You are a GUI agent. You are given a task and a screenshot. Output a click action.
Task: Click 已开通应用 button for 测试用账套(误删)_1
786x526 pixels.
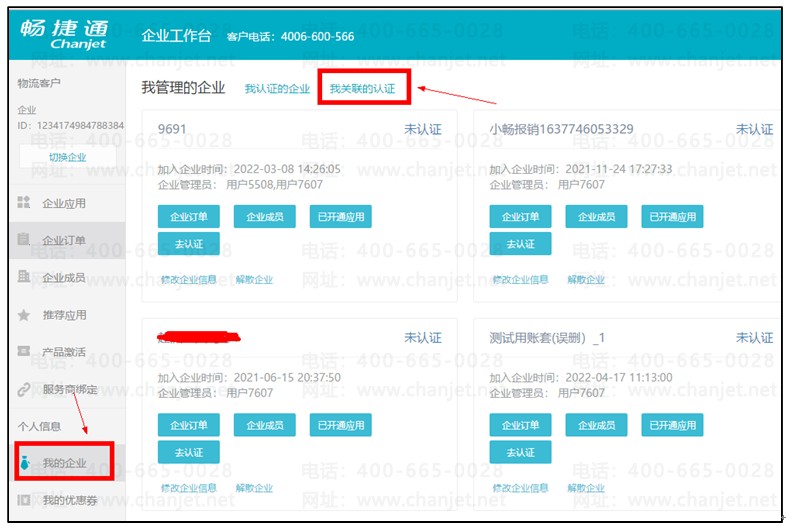673,425
